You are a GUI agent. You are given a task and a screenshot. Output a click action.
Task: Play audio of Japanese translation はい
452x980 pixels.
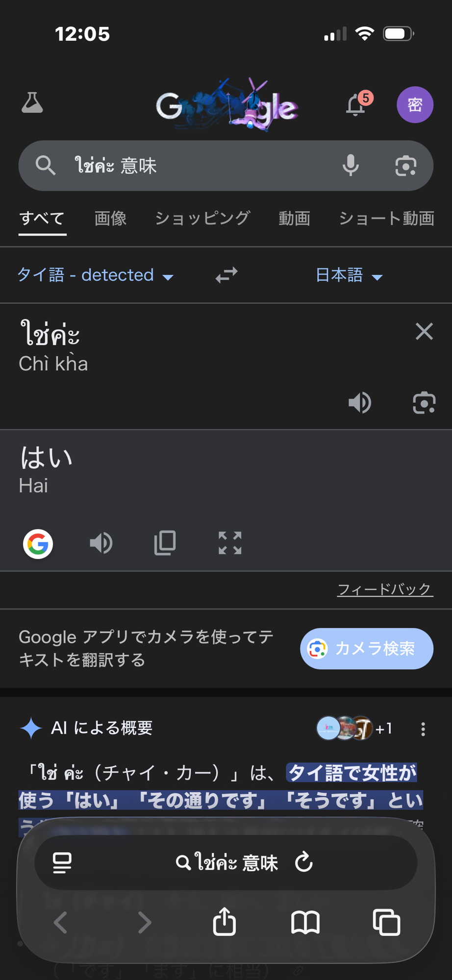(x=101, y=543)
